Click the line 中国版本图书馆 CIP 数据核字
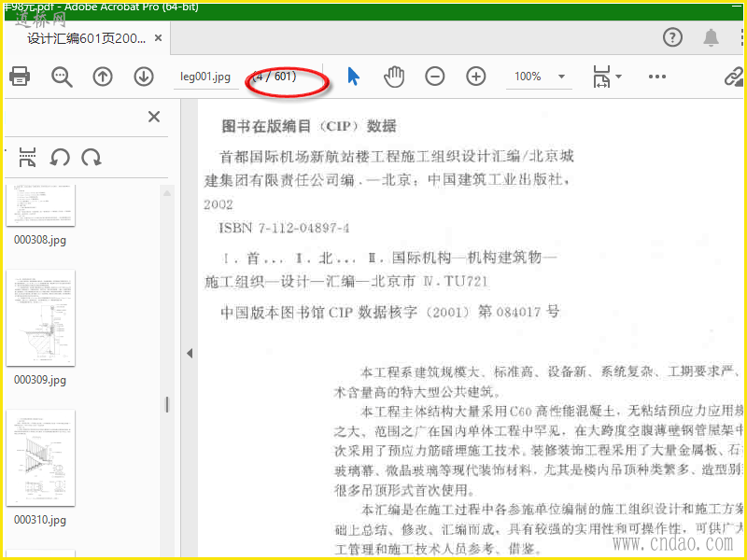Image resolution: width=747 pixels, height=560 pixels. (389, 313)
